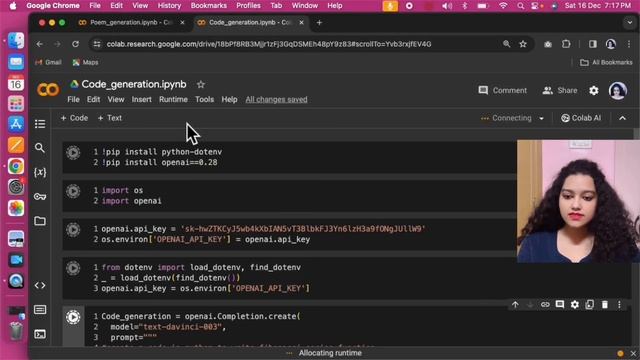Screen dimensions: 640x360
Task: Close the Allocating runtime status bar
Action: (x=633, y=353)
